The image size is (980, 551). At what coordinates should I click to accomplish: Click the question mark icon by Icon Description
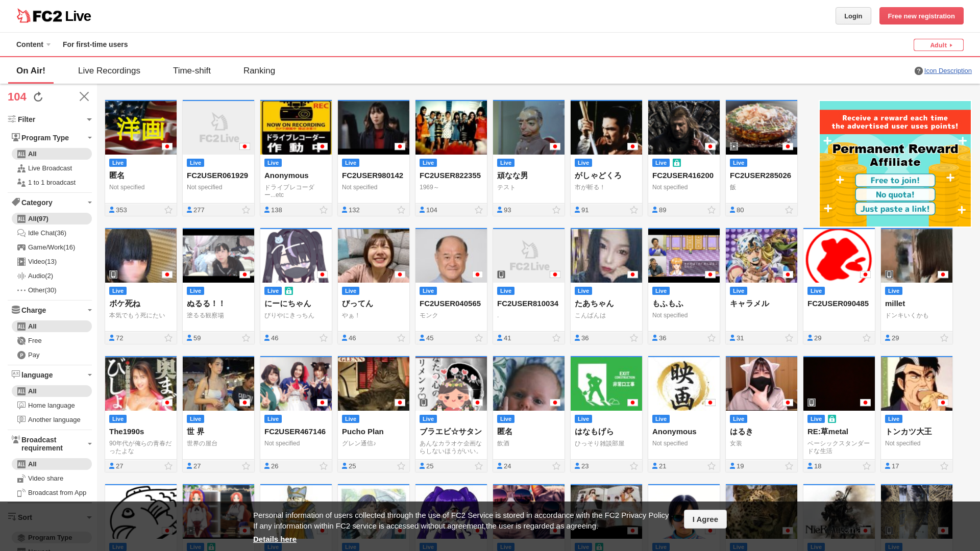point(918,71)
